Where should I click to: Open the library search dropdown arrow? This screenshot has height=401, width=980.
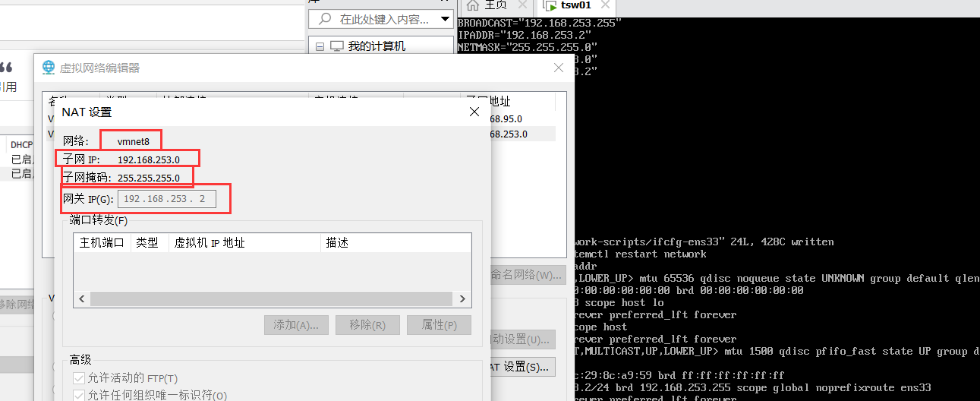pos(444,19)
